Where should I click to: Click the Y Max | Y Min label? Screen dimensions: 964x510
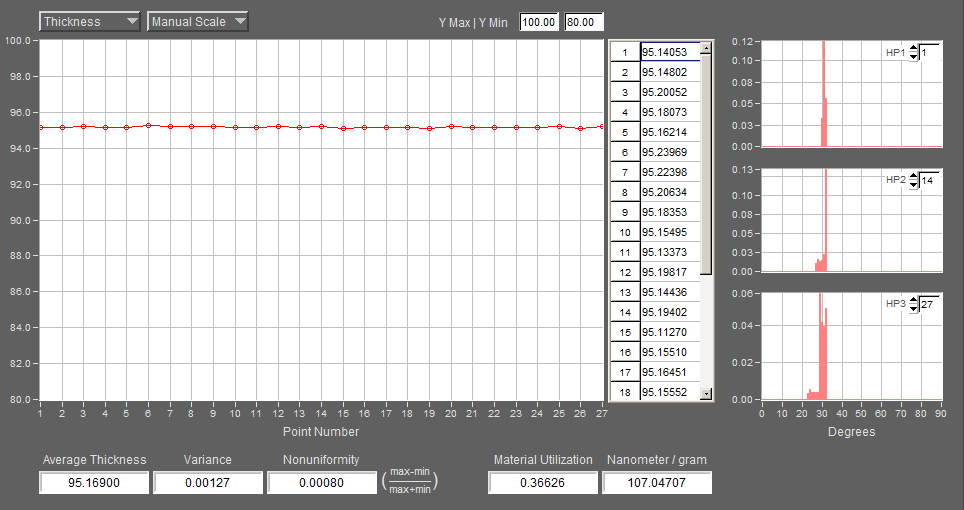click(x=473, y=23)
